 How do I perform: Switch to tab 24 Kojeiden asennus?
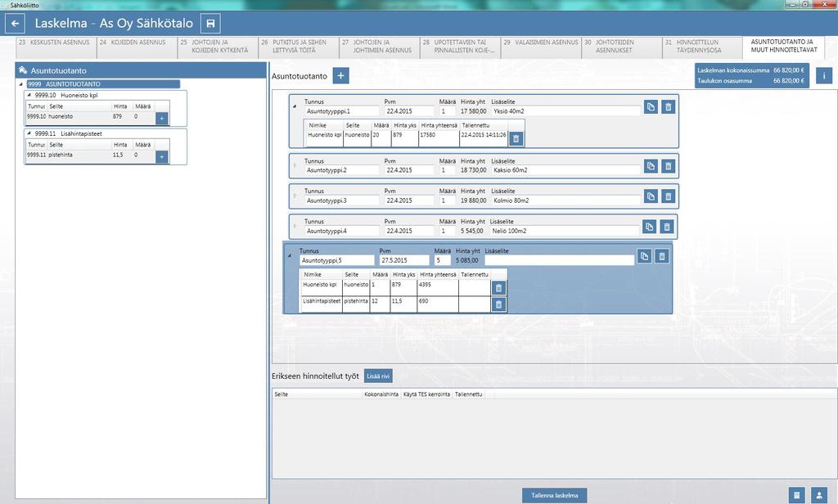137,47
